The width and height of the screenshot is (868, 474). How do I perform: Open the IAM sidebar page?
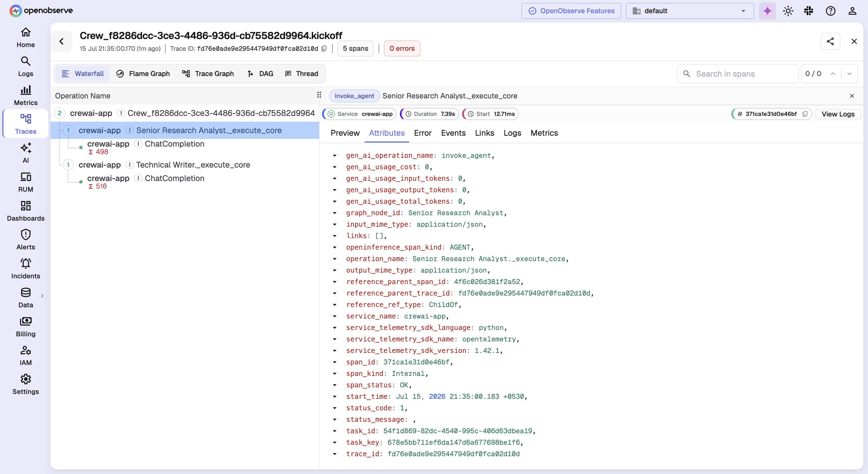coord(26,355)
